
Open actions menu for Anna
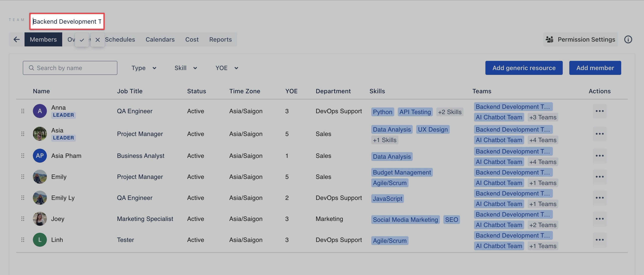(599, 111)
